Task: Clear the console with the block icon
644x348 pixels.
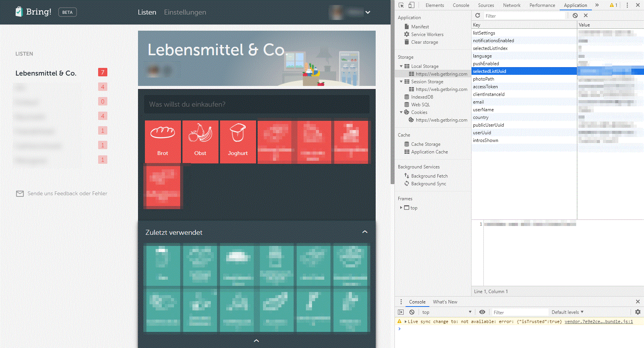Action: pos(412,312)
